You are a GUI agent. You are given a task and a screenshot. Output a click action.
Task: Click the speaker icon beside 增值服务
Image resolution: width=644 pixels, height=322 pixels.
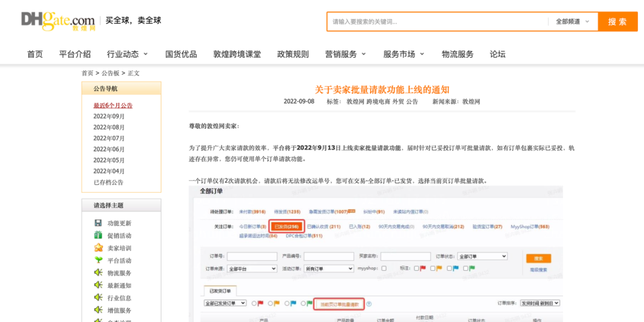98,310
